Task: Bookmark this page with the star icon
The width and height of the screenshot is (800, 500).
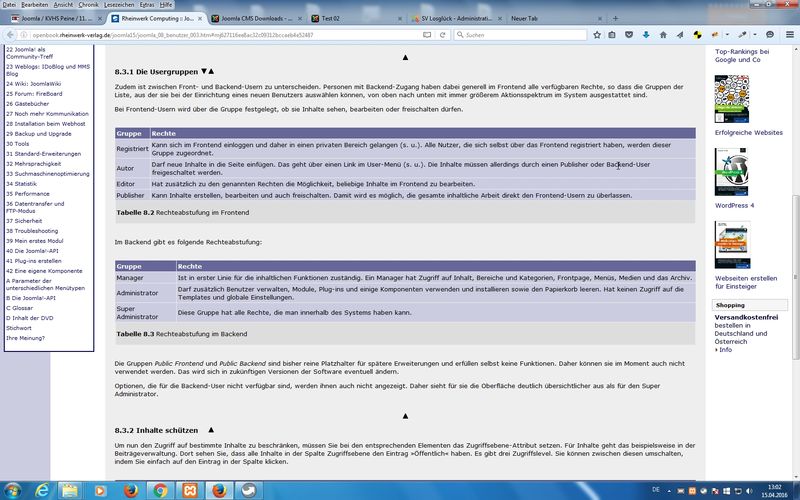Action: (597, 35)
